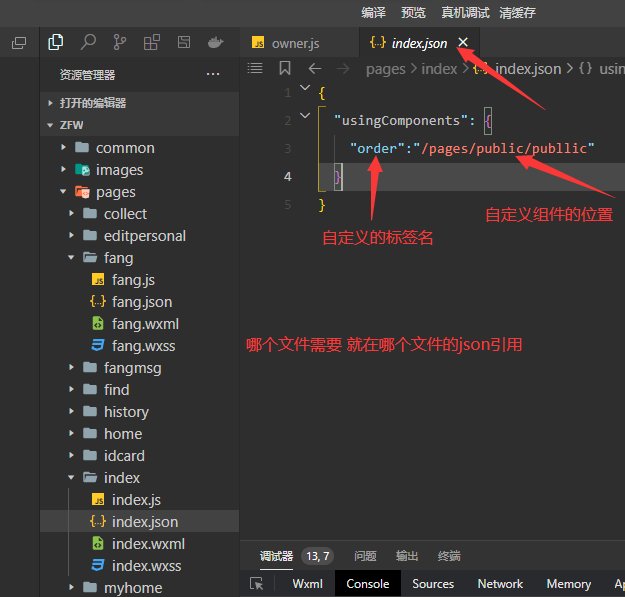625x597 pixels.
Task: Navigate back with the left arrow icon
Action: [x=315, y=69]
